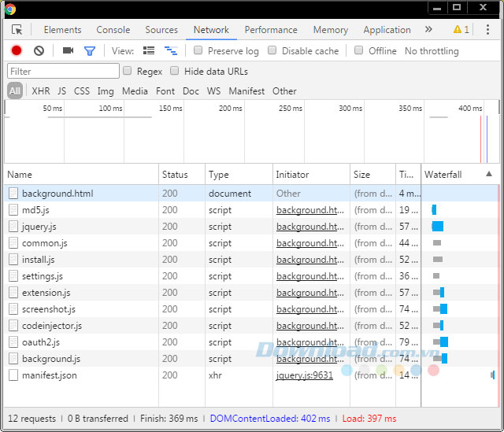
Task: Click the 200 ms mark on timeline overview
Action: [230, 109]
